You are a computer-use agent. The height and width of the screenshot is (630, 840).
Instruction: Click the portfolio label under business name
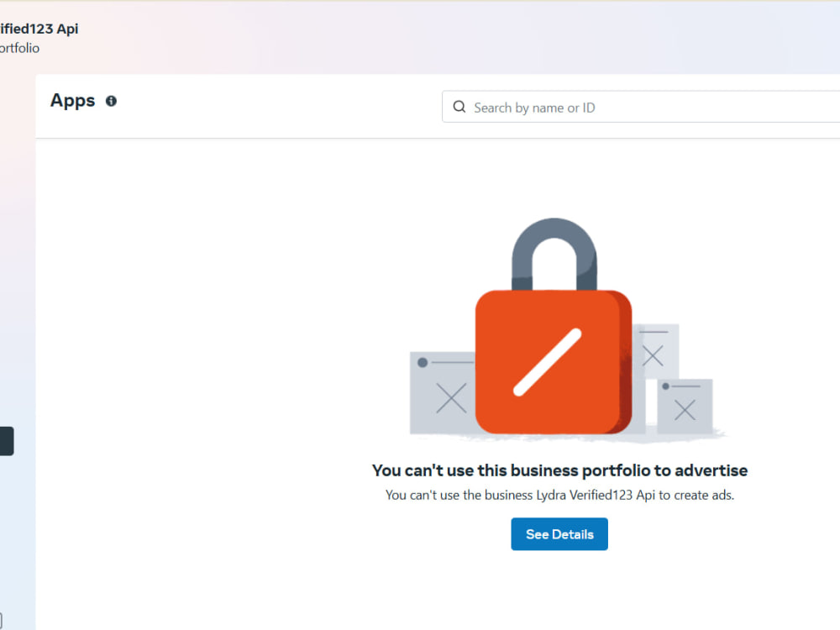tap(19, 48)
